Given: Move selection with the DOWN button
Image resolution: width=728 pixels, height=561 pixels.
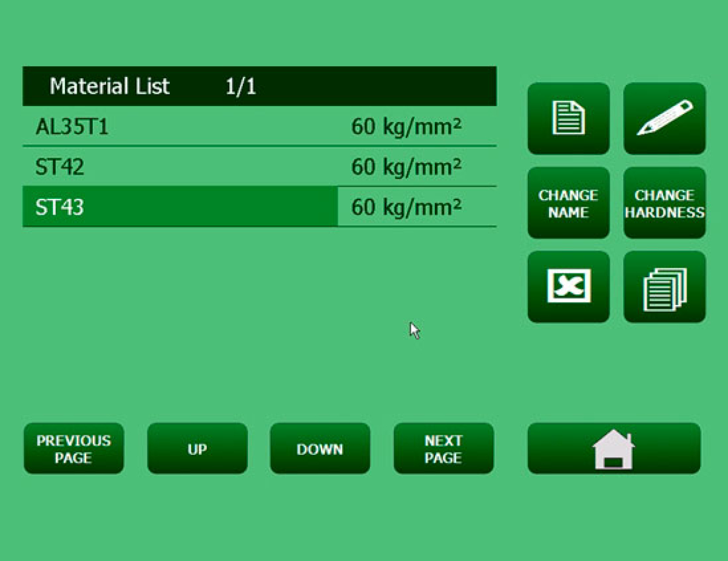Looking at the screenshot, I should [320, 449].
